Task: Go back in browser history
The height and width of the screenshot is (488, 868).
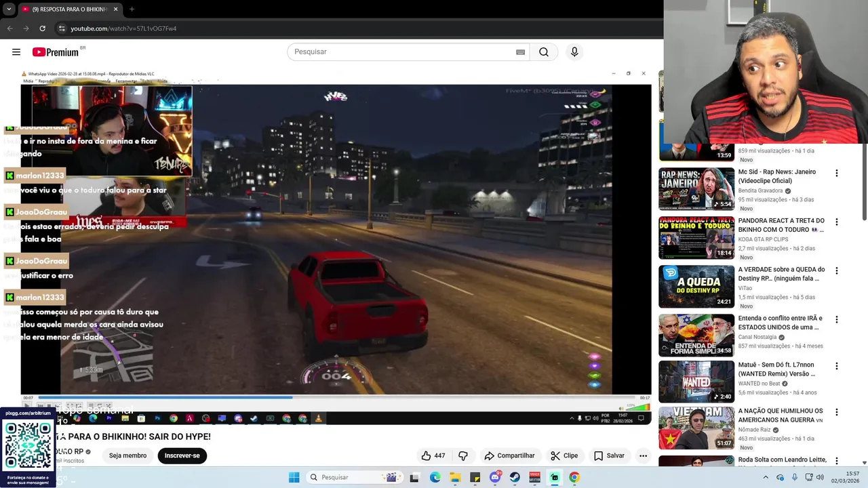Action: click(x=9, y=28)
